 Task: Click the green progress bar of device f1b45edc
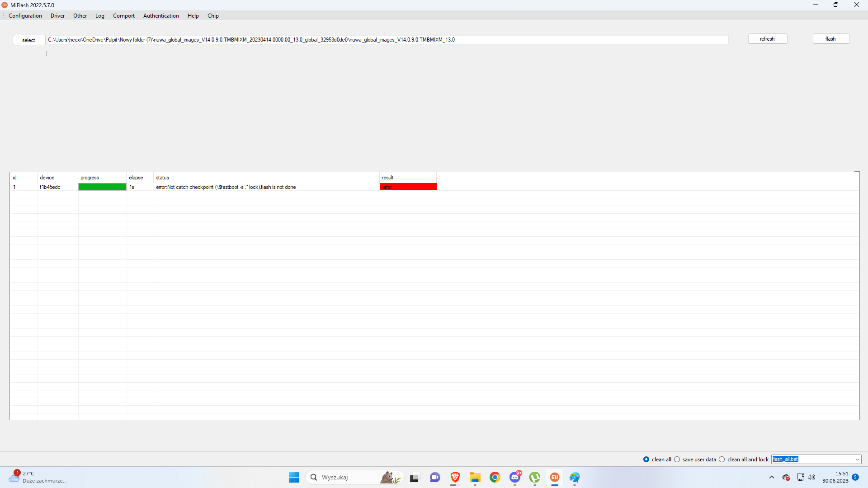[x=102, y=187]
